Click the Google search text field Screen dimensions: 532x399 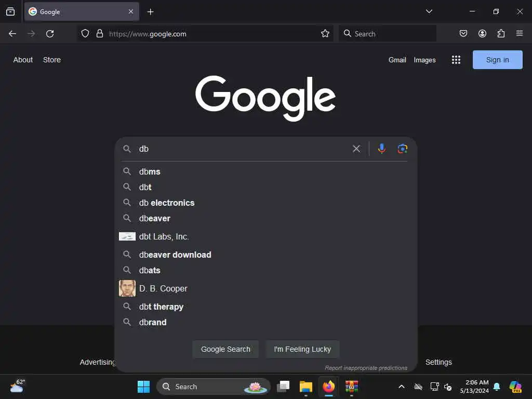pyautogui.click(x=243, y=149)
